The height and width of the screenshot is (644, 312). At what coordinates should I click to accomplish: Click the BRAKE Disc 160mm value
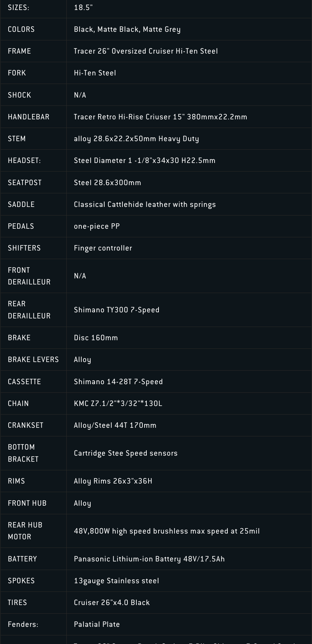(96, 338)
